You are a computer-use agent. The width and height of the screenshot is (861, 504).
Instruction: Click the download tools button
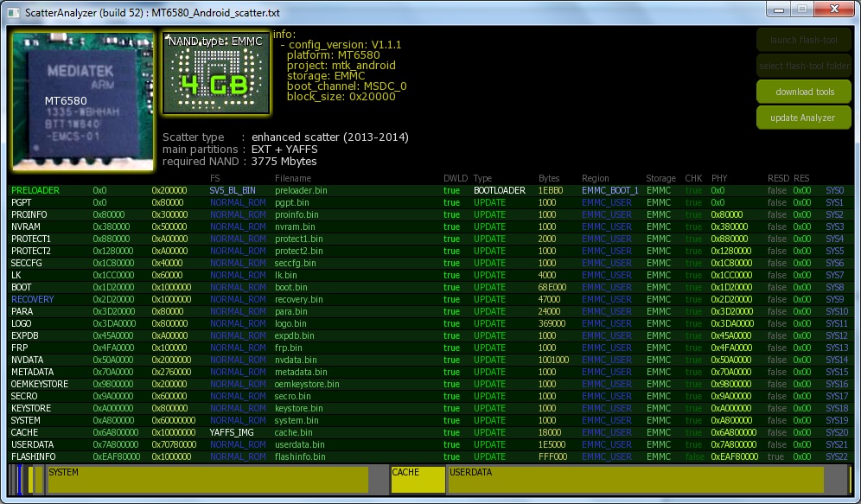pos(804,92)
